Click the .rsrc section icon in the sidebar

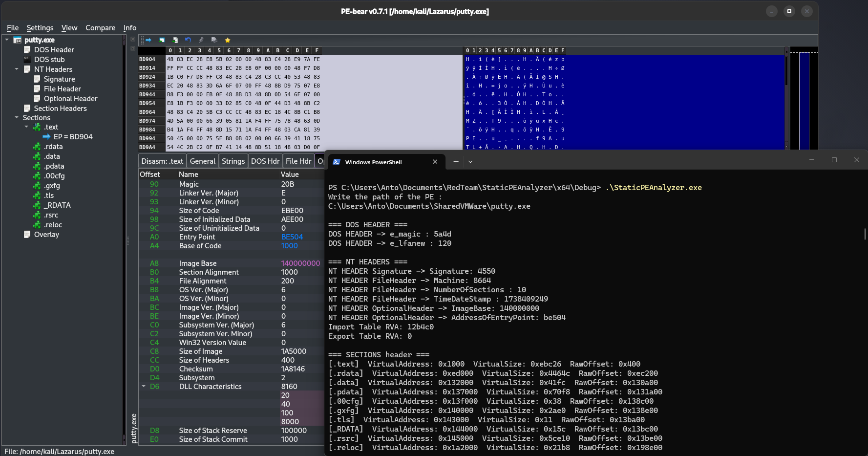click(37, 215)
